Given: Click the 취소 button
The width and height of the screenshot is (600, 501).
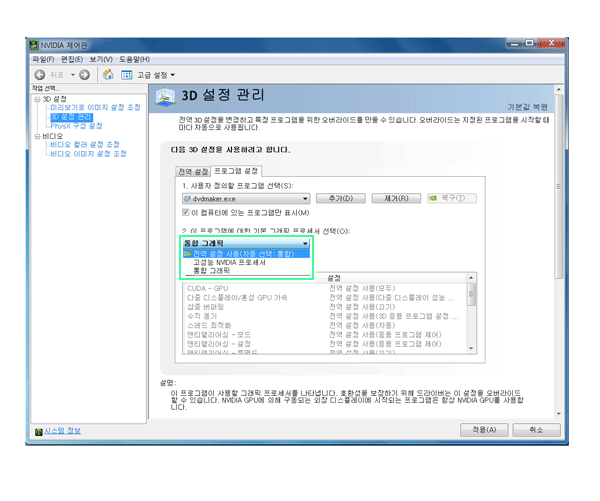Looking at the screenshot, I should point(536,430).
